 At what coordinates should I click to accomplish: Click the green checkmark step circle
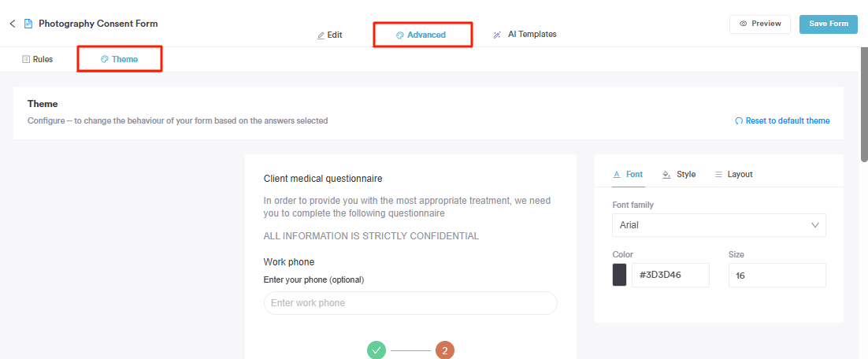coord(377,350)
